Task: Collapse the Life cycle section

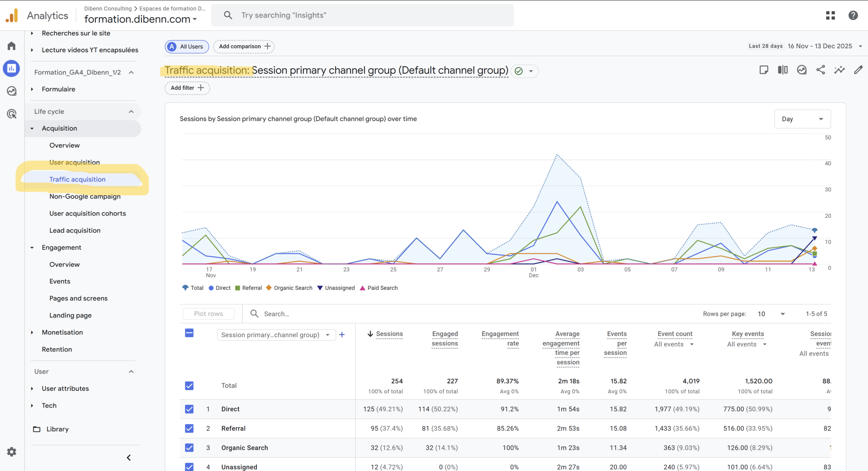Action: click(x=131, y=111)
